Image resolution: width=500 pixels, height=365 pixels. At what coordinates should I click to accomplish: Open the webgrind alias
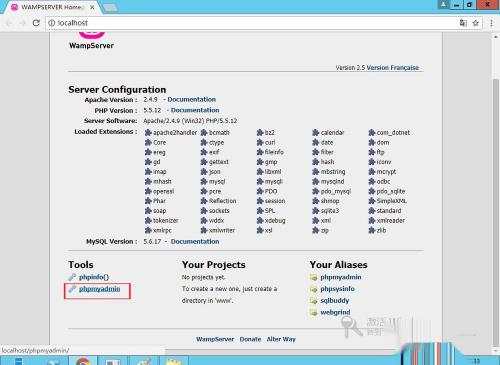point(335,312)
